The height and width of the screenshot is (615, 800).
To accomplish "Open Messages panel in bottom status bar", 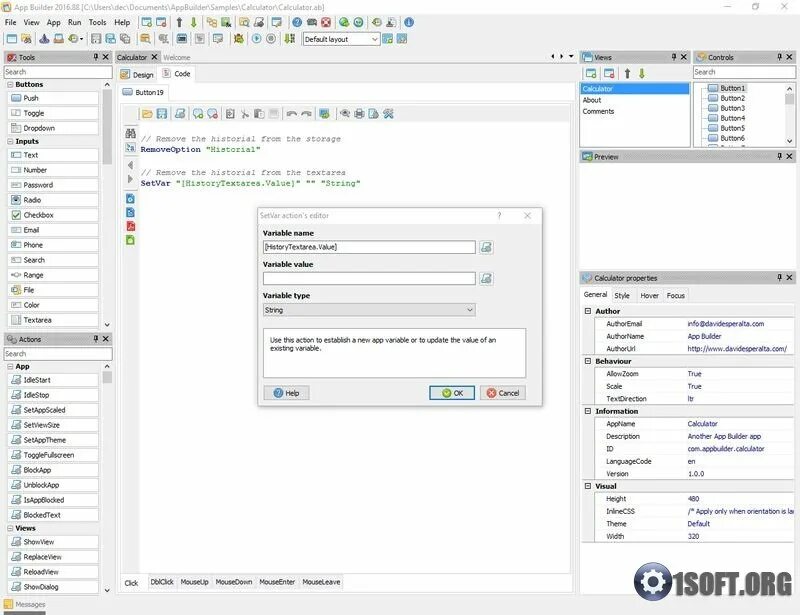I will pos(24,604).
